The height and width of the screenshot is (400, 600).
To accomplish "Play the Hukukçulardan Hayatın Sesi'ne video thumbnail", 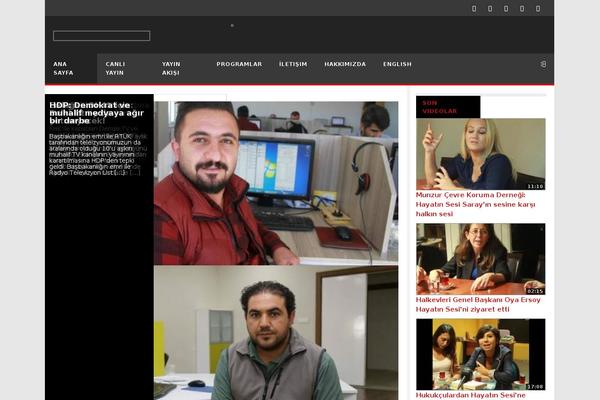I will coord(481,354).
